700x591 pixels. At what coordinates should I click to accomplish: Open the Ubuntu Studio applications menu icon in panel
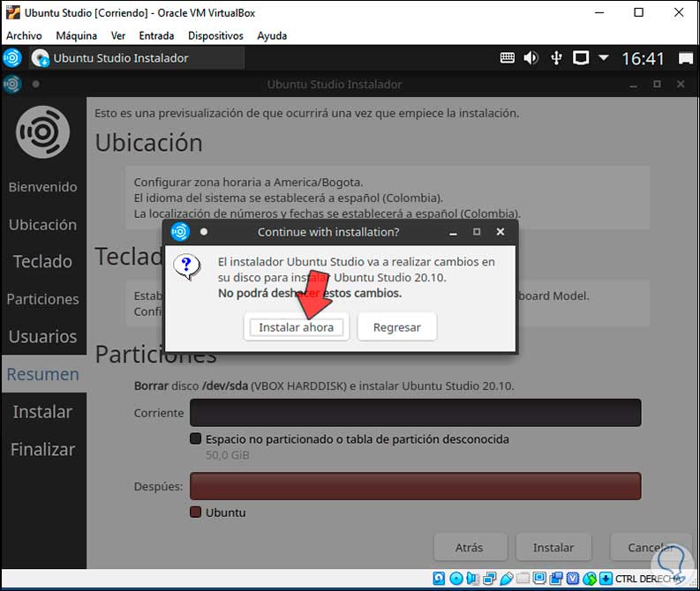pos(12,58)
